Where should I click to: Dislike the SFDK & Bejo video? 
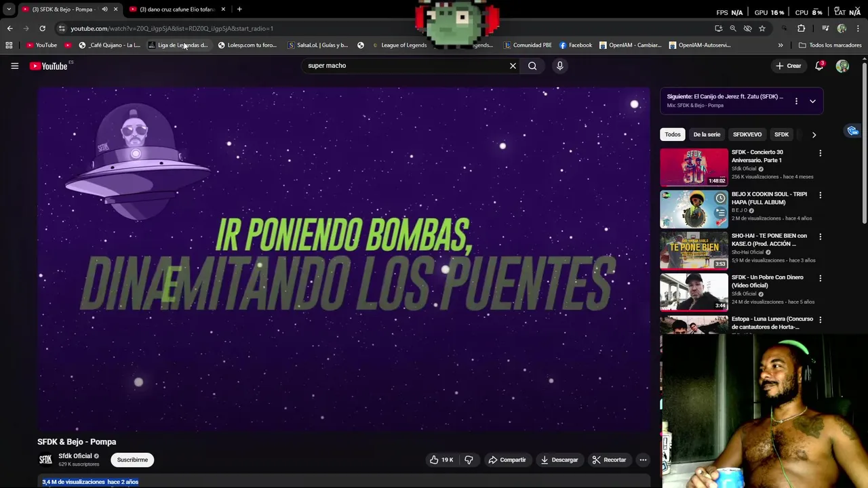(x=469, y=460)
